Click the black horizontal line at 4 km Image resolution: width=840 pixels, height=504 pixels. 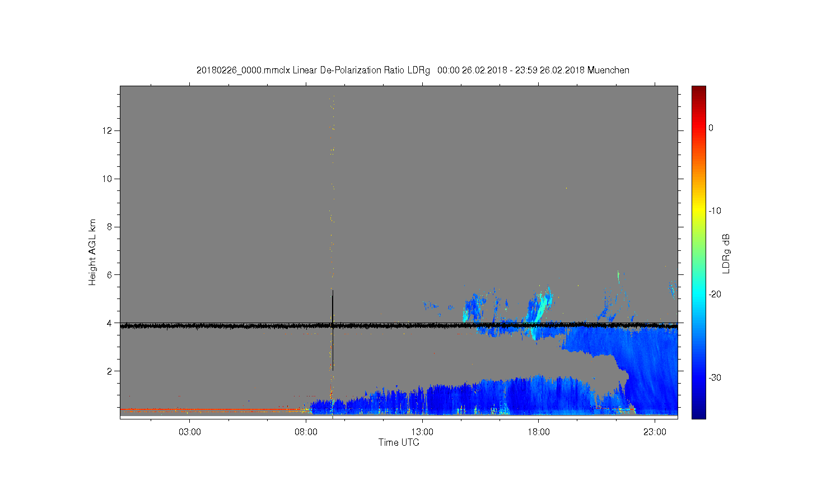pyautogui.click(x=399, y=325)
